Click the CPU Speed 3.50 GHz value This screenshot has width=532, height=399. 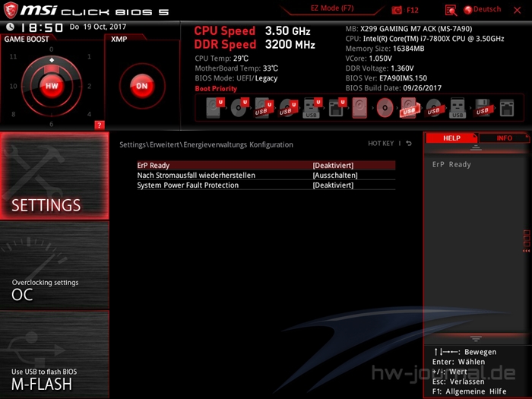(x=287, y=31)
